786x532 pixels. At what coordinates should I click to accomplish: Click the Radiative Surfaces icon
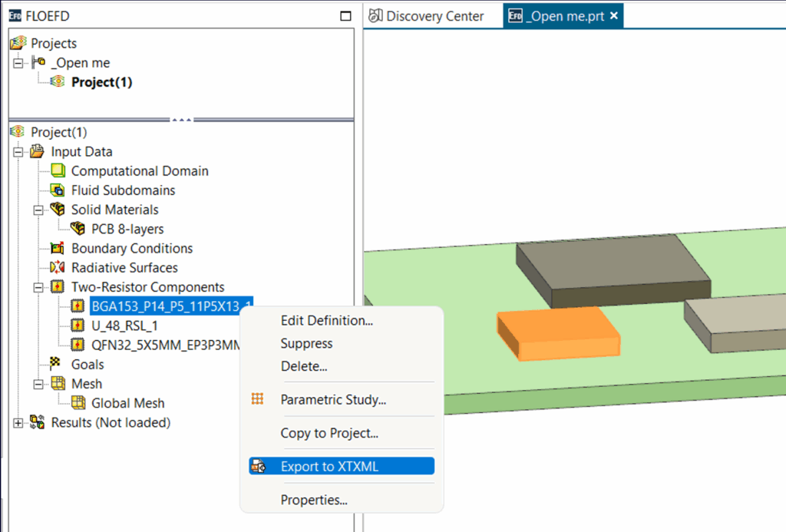coord(58,268)
